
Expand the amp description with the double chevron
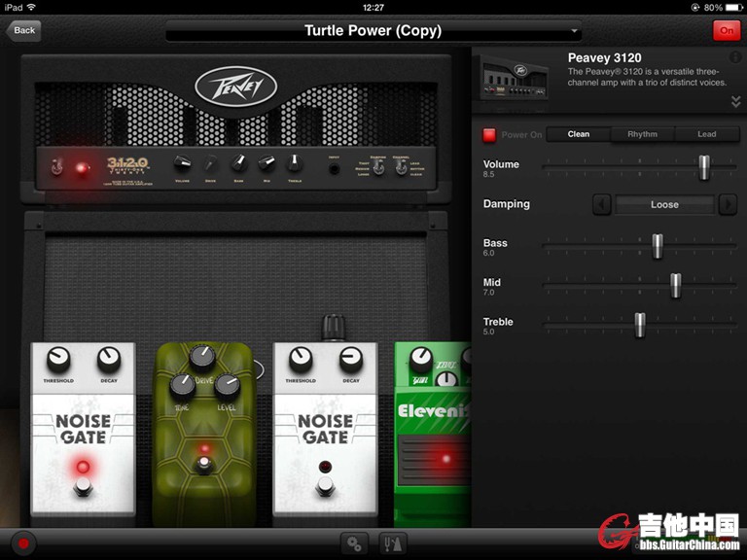(x=735, y=101)
